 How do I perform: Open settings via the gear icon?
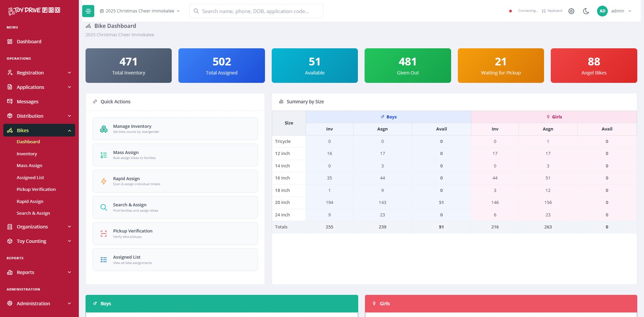coord(571,11)
